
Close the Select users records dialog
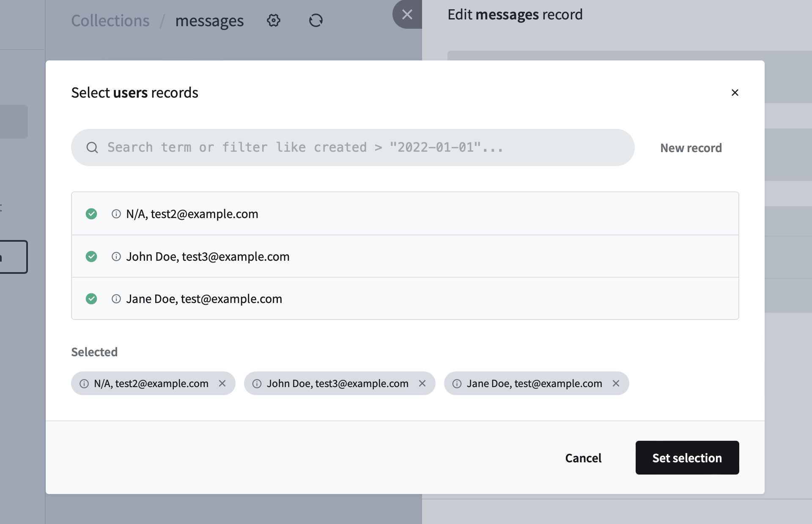pos(735,93)
